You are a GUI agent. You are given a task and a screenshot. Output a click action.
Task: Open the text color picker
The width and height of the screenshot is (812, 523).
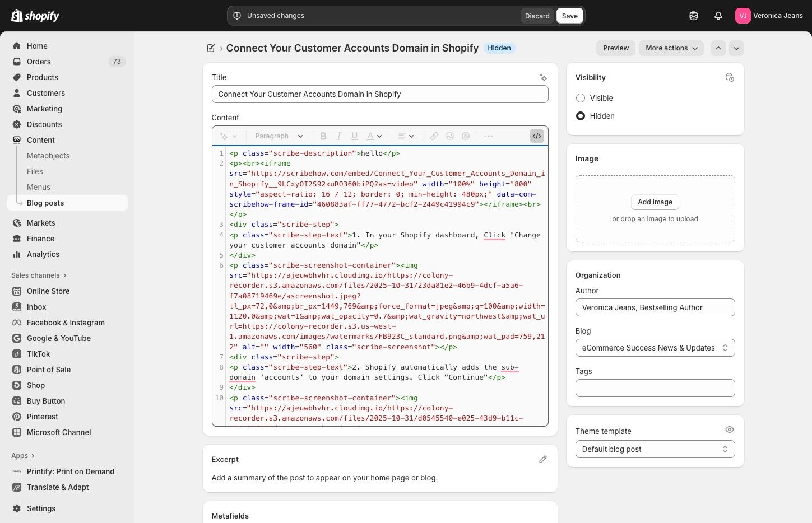[x=374, y=136]
